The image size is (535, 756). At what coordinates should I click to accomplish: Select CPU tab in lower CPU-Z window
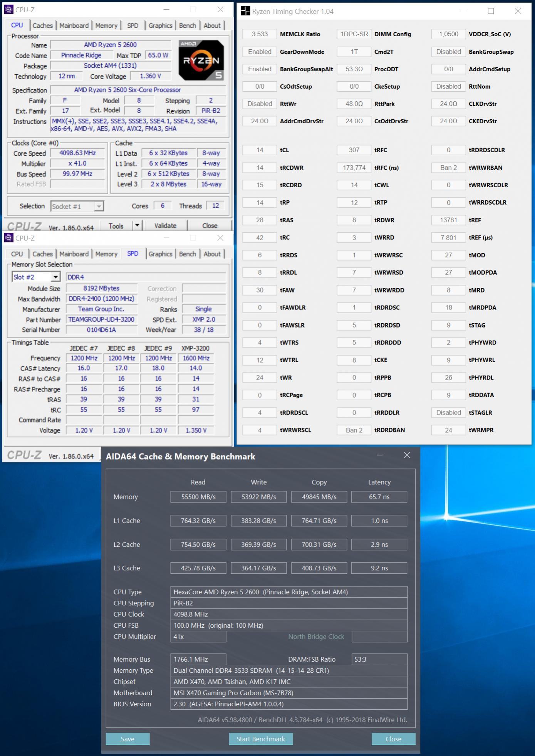[x=17, y=254]
